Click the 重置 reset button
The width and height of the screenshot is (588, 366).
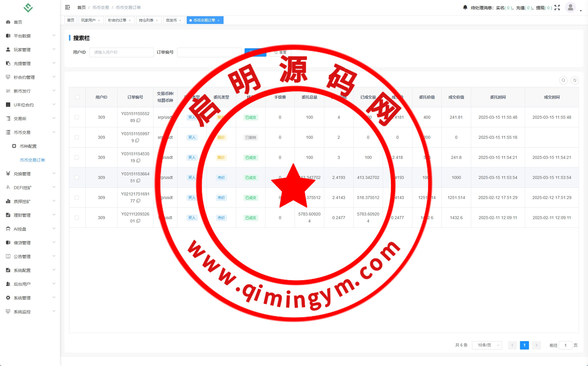click(281, 52)
